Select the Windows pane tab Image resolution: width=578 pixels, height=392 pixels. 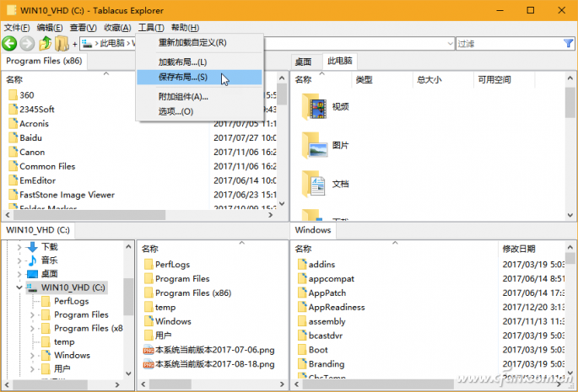[x=313, y=230]
